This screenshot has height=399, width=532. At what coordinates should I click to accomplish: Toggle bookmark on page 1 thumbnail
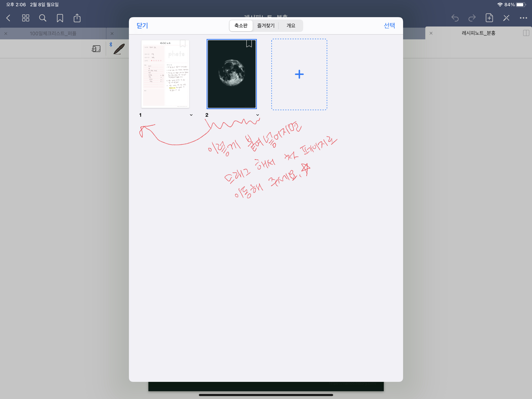182,44
